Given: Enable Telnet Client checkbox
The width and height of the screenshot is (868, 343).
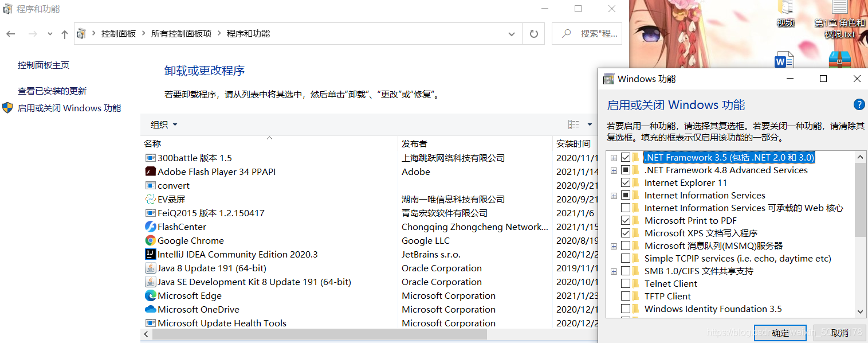Looking at the screenshot, I should tap(626, 283).
